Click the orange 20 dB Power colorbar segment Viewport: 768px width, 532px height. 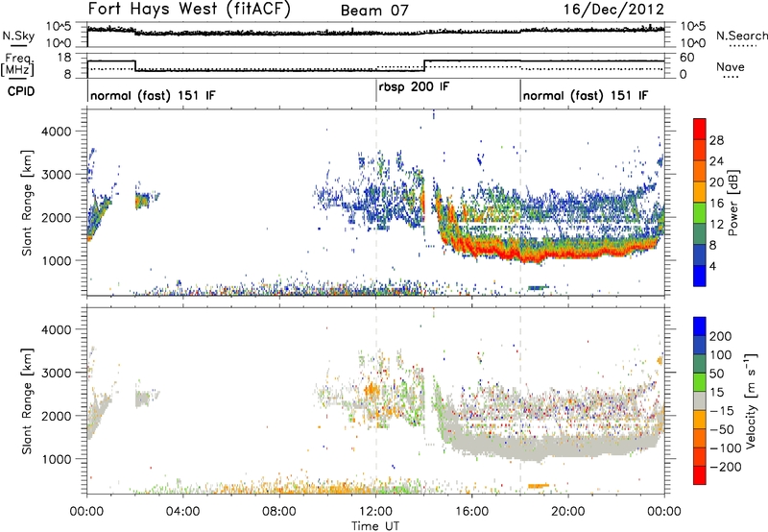pos(700,191)
